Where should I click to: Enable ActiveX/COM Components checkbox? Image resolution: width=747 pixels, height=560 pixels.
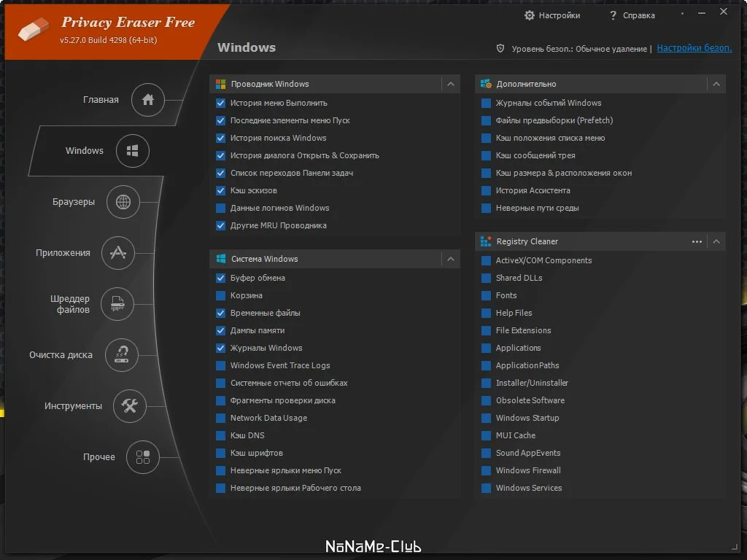click(486, 260)
